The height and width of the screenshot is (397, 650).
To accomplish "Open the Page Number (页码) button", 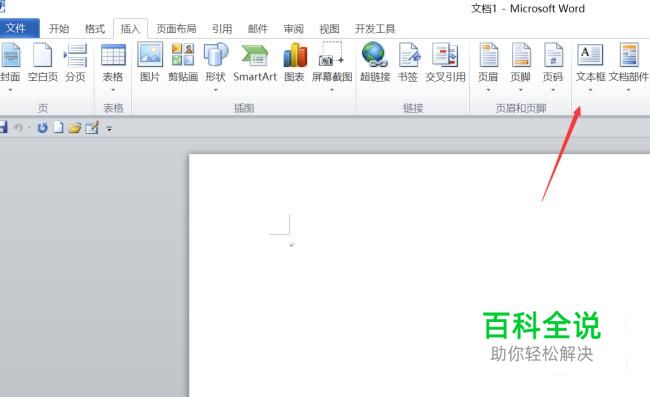I will pyautogui.click(x=553, y=62).
